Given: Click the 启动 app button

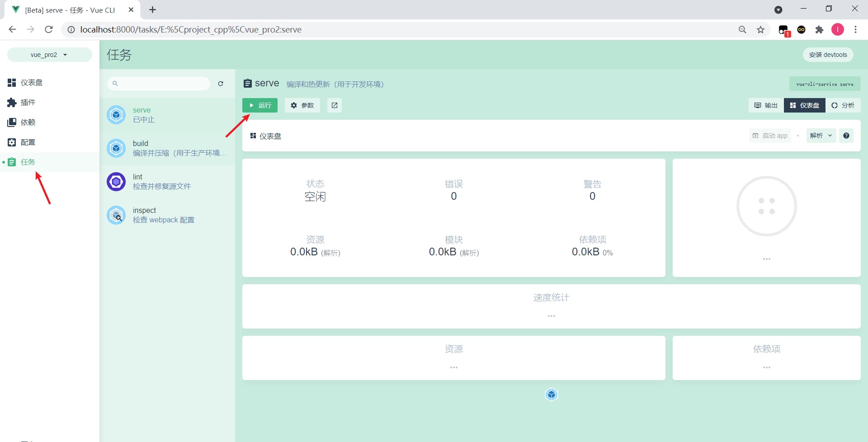Looking at the screenshot, I should (770, 136).
